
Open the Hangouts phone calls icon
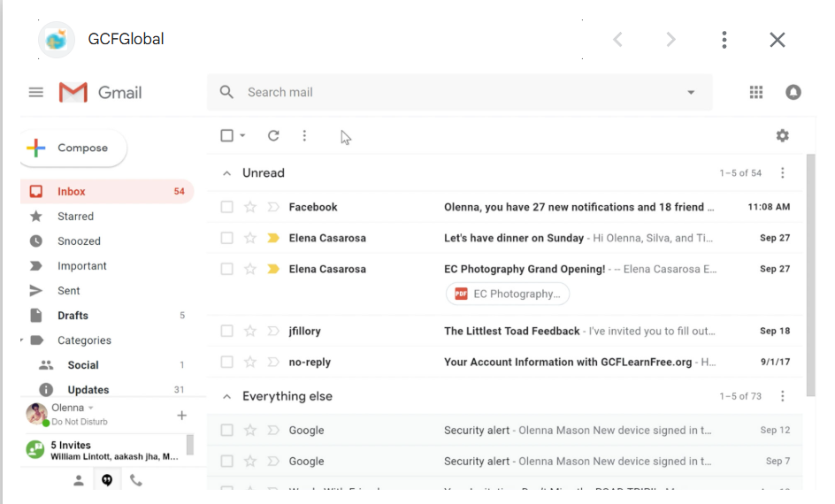[136, 481]
